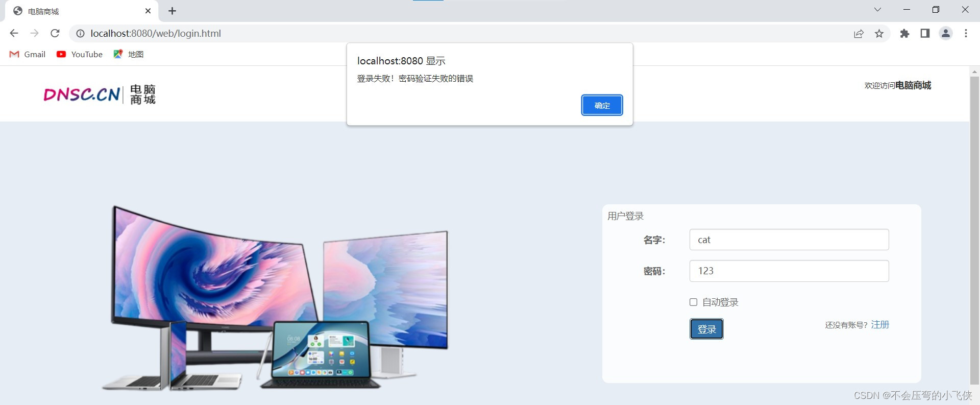Click the page vertical scrollbar
The height and width of the screenshot is (405, 980).
point(974,230)
